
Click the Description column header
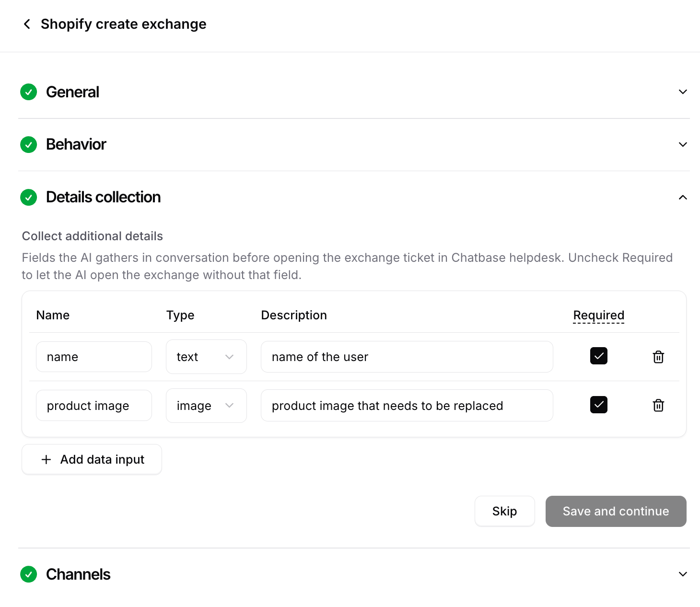[x=294, y=315]
